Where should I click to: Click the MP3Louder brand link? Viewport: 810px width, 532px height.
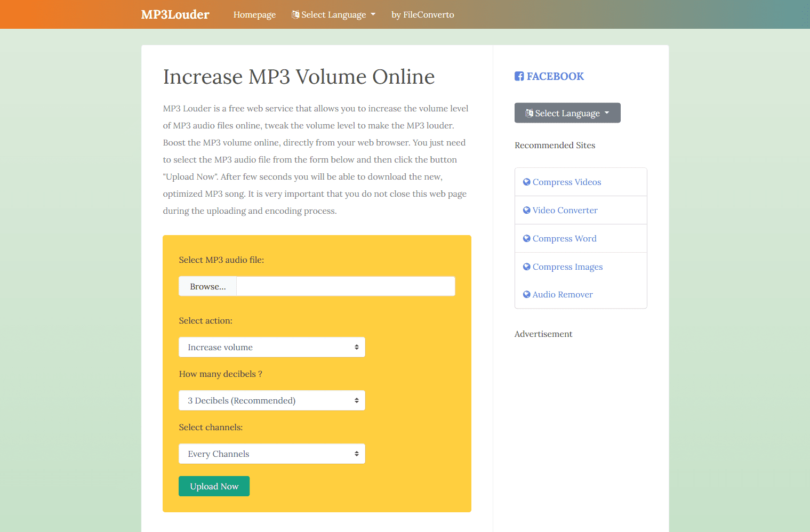click(x=175, y=14)
